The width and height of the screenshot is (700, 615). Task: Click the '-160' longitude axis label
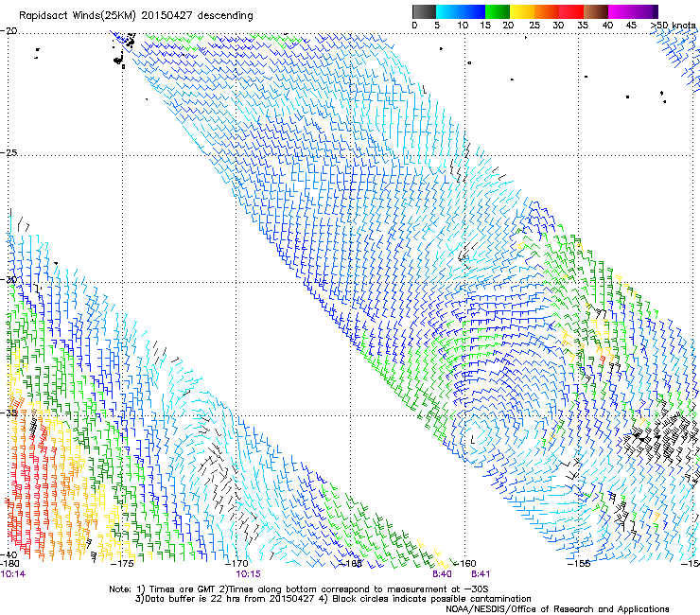[x=464, y=564]
